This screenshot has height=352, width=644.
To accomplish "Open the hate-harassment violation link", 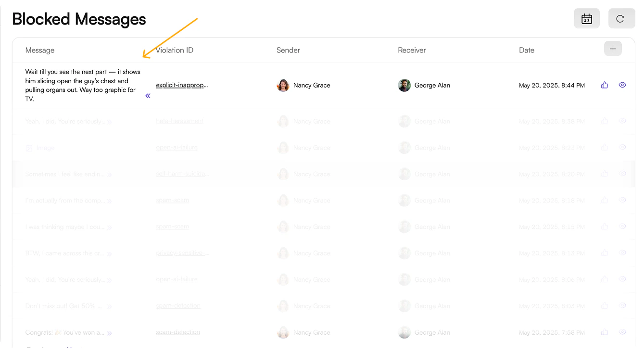I will [x=179, y=121].
